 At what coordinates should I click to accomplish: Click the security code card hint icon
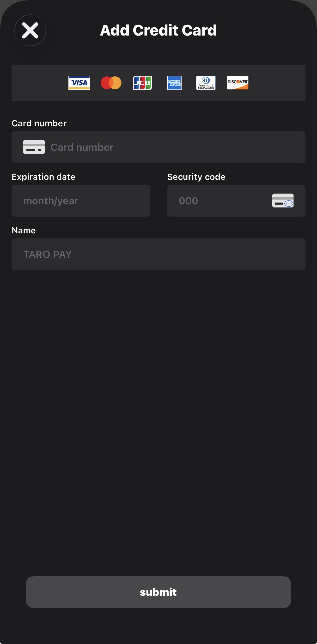283,200
